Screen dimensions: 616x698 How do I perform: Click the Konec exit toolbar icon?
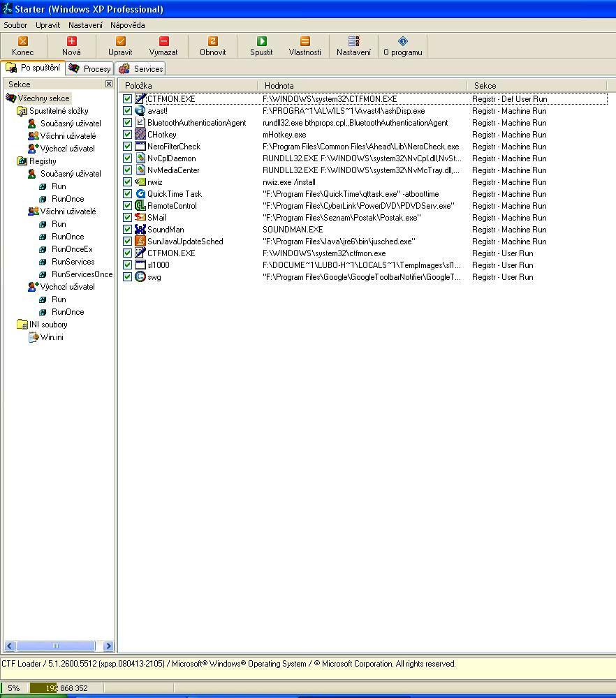click(23, 41)
